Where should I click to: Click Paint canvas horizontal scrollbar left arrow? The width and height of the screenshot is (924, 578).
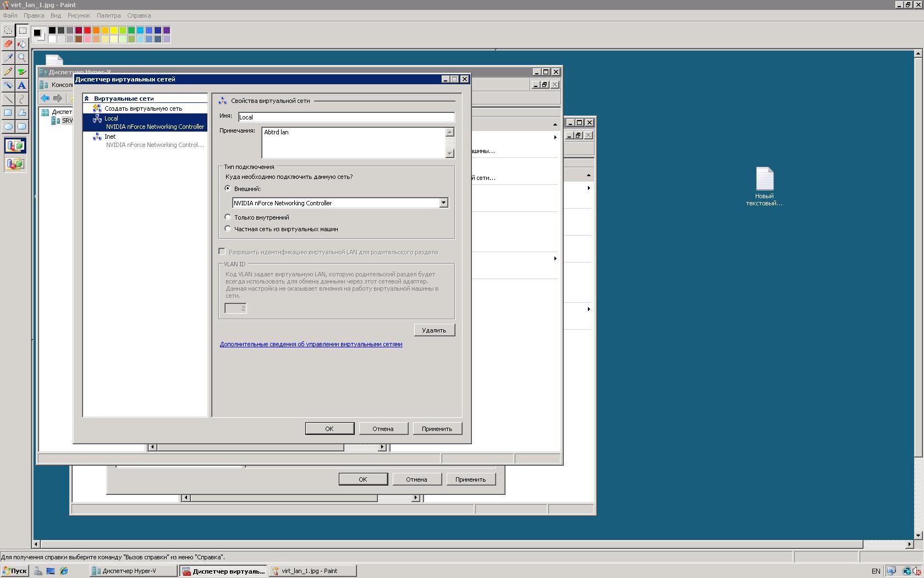36,544
